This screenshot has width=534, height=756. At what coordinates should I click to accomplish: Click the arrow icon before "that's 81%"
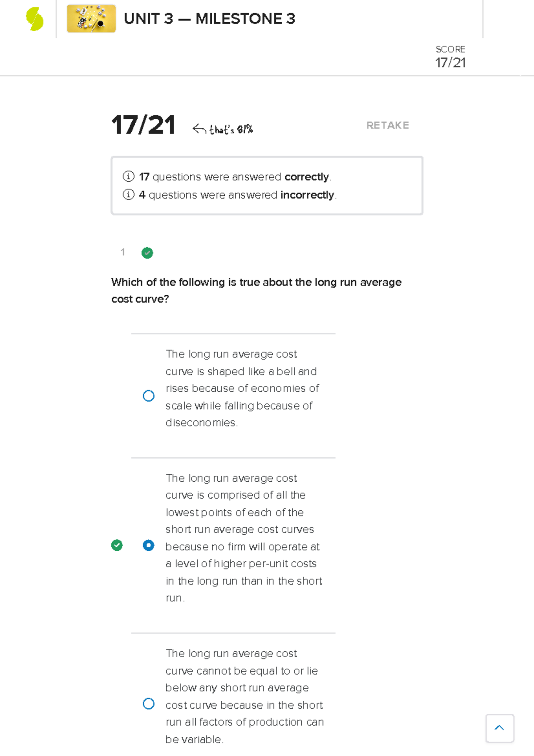click(199, 129)
